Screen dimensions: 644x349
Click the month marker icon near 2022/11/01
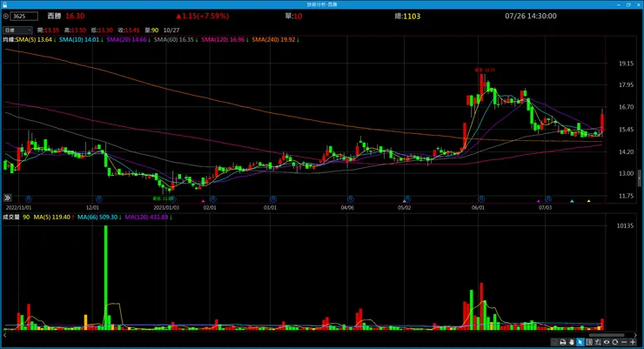coord(29,198)
